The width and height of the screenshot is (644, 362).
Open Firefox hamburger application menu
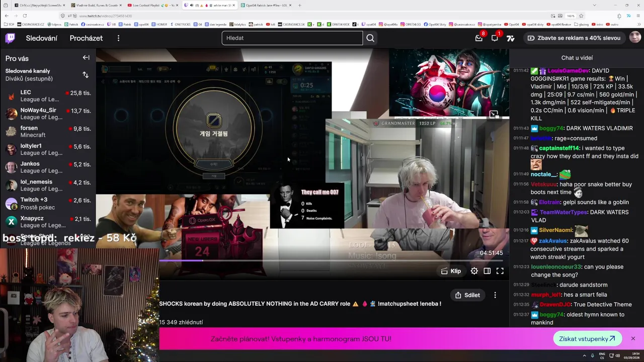pyautogui.click(x=638, y=16)
